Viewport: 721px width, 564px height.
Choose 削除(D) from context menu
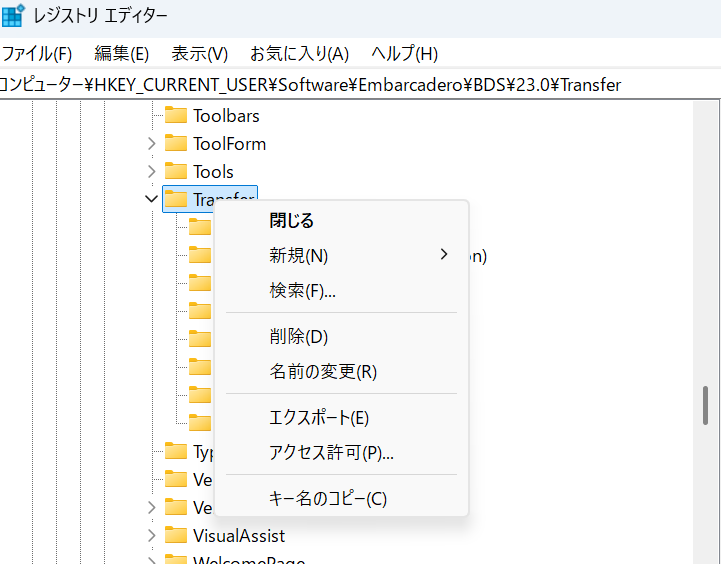pyautogui.click(x=298, y=337)
